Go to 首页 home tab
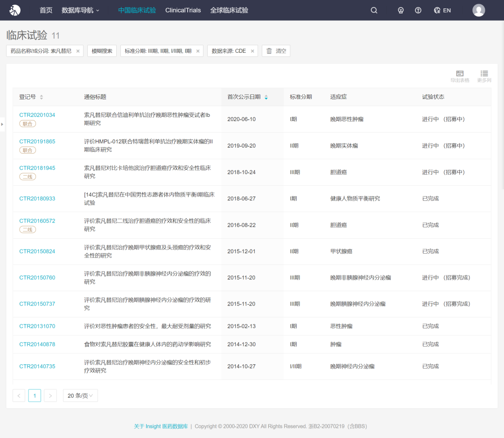This screenshot has height=438, width=504. coord(46,10)
